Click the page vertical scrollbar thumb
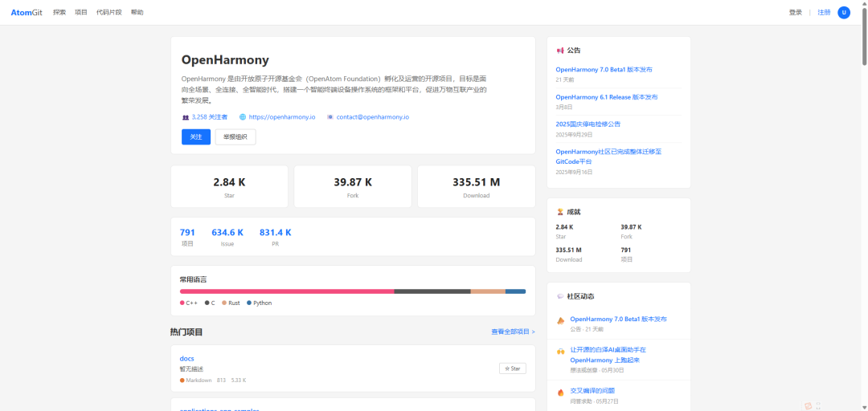Image resolution: width=868 pixels, height=411 pixels. point(864,35)
